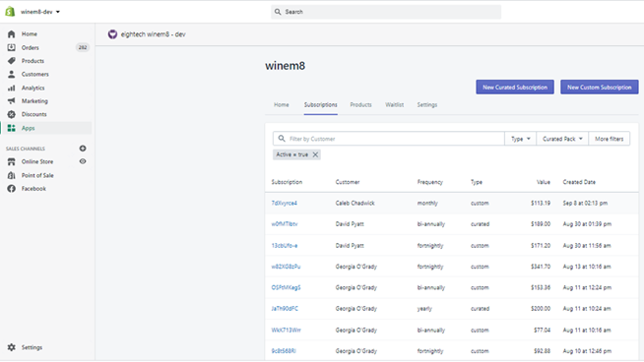Image resolution: width=644 pixels, height=362 pixels.
Task: Click the Aug 13 at 10:16 am date
Action: pos(587,267)
